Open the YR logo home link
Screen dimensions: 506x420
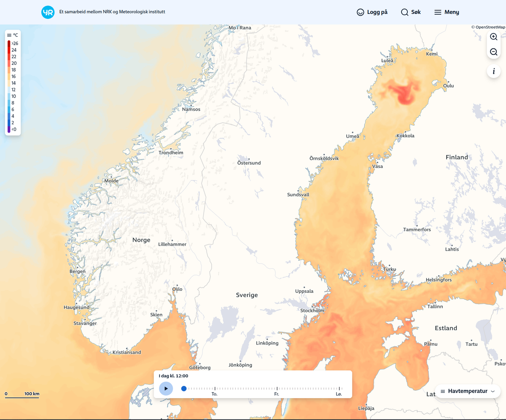[x=48, y=12]
